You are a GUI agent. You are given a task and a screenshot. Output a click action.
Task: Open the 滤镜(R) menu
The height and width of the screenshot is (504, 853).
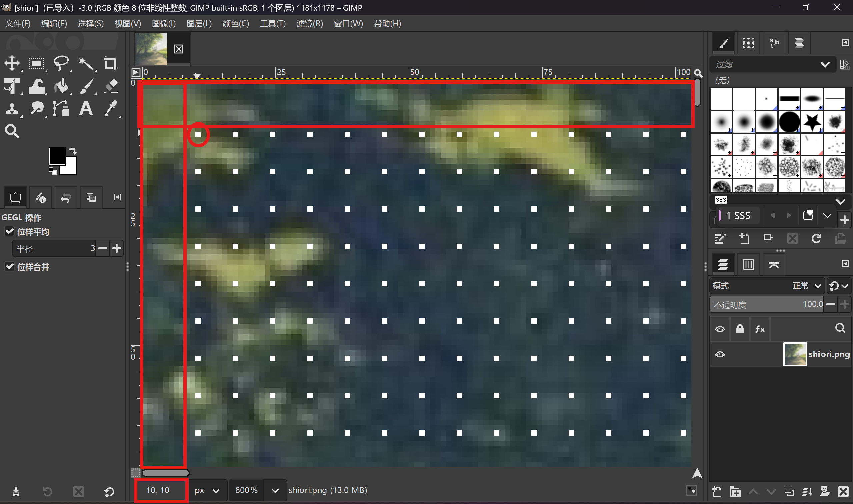[309, 23]
